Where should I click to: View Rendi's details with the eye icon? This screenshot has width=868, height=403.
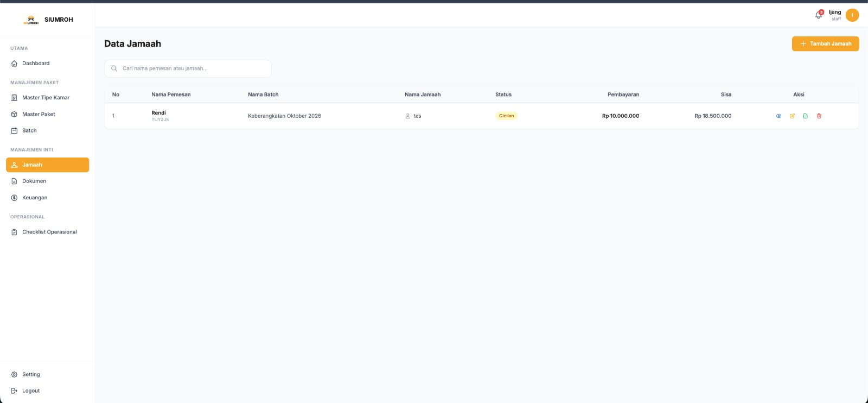coord(778,116)
